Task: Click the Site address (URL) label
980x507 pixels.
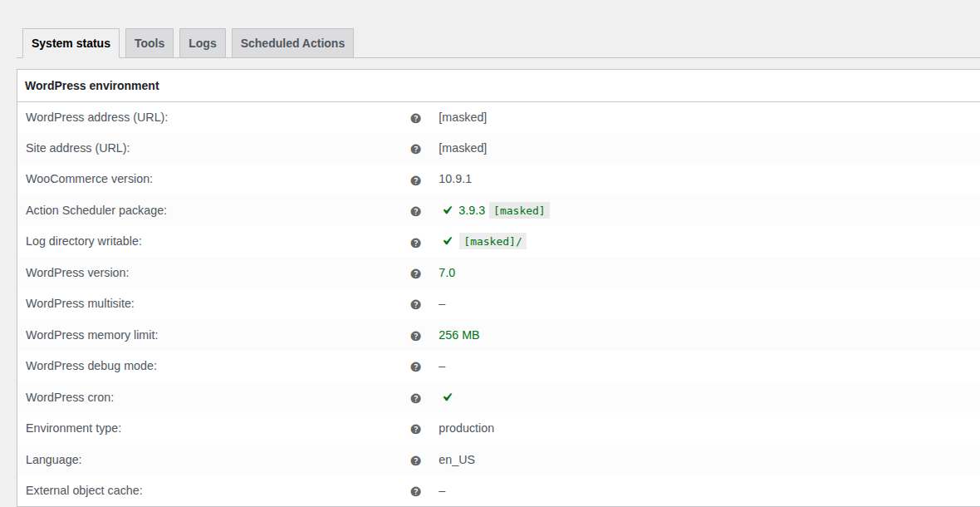Action: coord(77,148)
